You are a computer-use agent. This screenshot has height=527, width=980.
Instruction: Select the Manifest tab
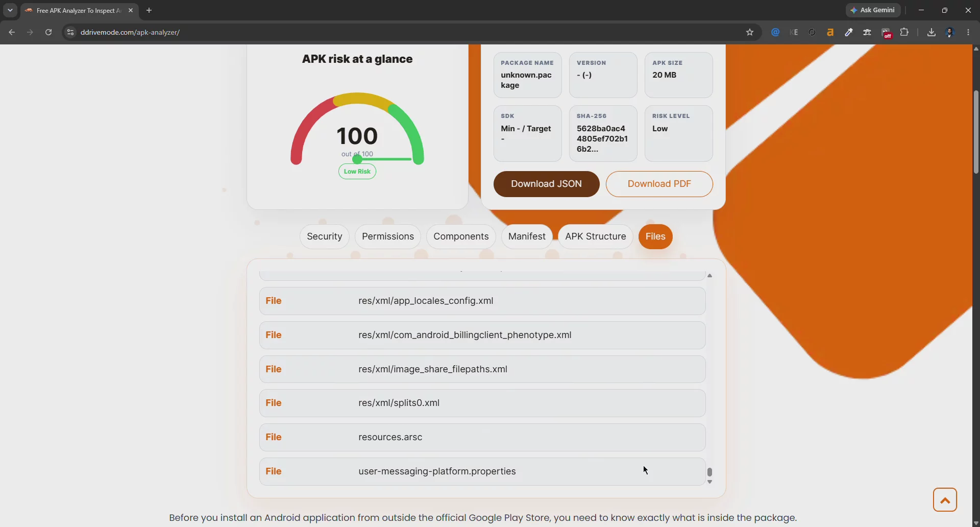pyautogui.click(x=527, y=236)
